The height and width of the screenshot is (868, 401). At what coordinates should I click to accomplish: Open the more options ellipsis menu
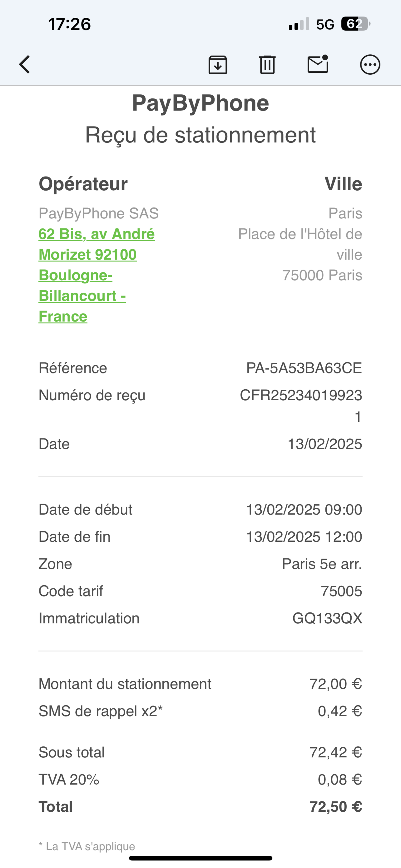[x=370, y=64]
